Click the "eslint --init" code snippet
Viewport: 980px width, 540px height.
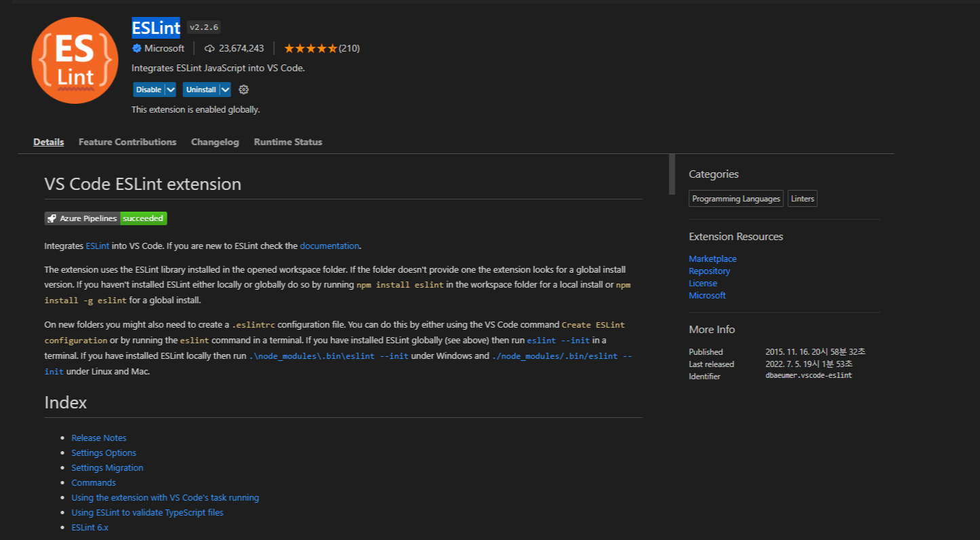pyautogui.click(x=558, y=340)
